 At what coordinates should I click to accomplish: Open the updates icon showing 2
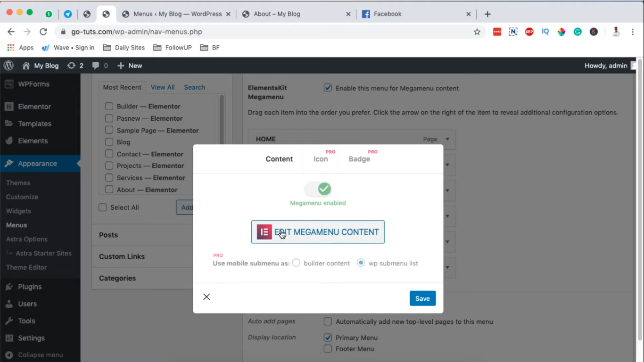click(x=75, y=66)
